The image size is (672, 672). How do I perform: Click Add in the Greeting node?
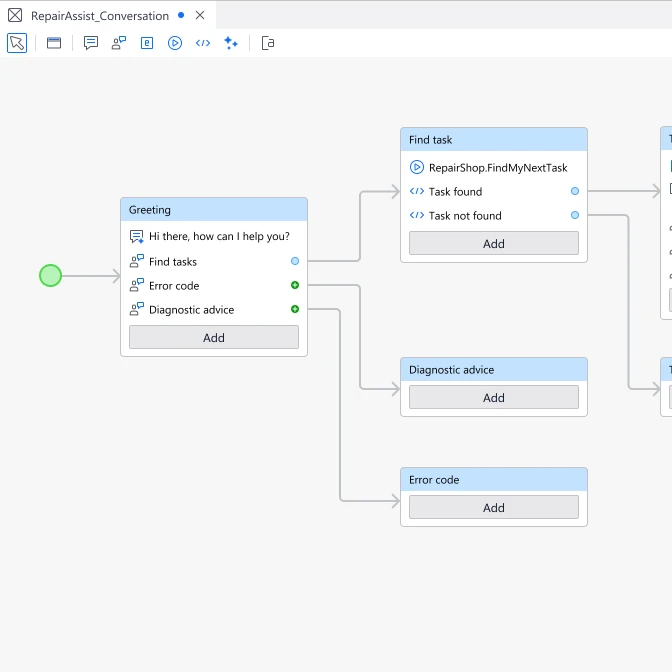pyautogui.click(x=214, y=337)
